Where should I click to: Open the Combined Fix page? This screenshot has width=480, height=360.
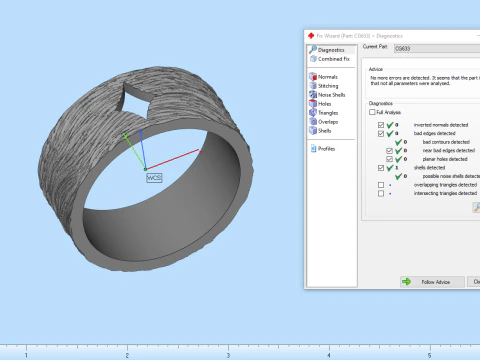pos(330,59)
